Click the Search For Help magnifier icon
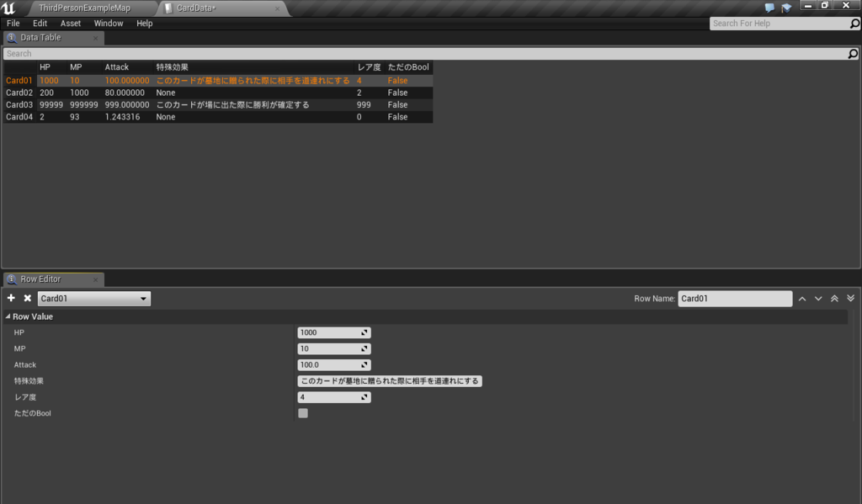The width and height of the screenshot is (862, 504). [854, 24]
